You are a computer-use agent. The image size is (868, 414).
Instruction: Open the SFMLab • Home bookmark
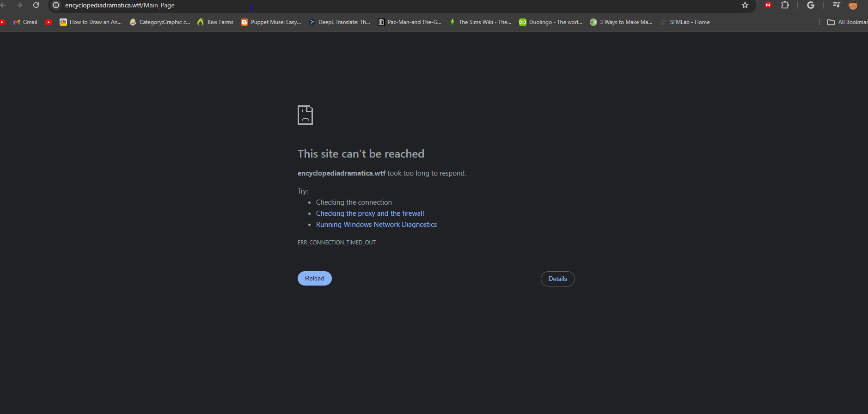tap(685, 22)
